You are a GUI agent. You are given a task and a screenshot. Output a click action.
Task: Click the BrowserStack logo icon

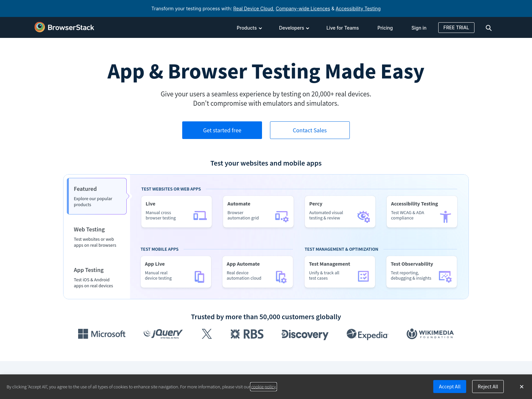tap(40, 27)
